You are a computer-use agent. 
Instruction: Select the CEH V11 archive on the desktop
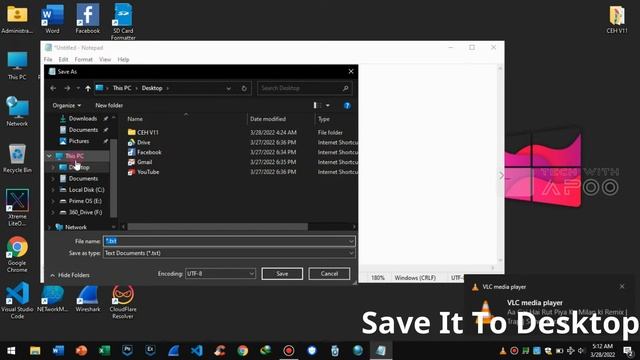pyautogui.click(x=617, y=19)
